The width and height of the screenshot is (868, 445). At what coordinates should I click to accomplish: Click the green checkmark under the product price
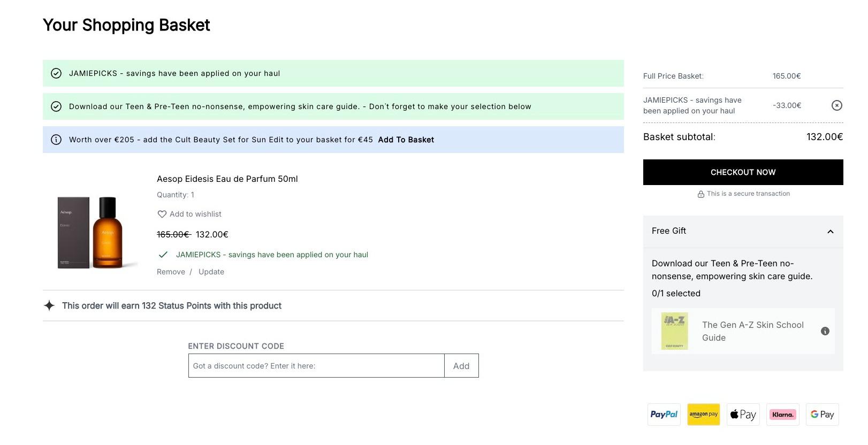163,255
